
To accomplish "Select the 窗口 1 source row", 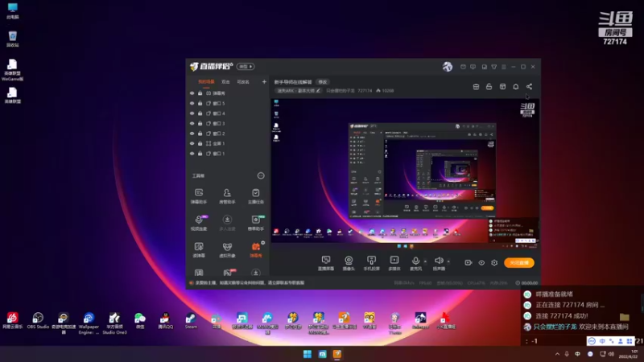I will click(x=227, y=154).
